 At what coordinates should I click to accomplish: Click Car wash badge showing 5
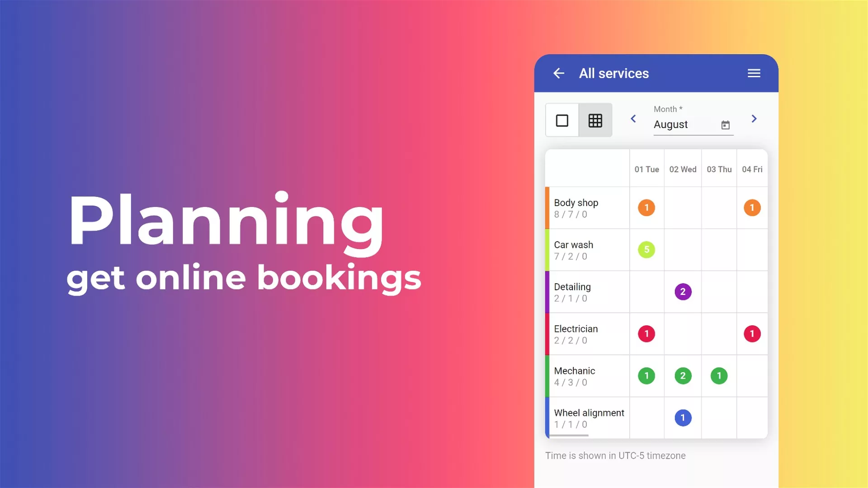(x=646, y=250)
